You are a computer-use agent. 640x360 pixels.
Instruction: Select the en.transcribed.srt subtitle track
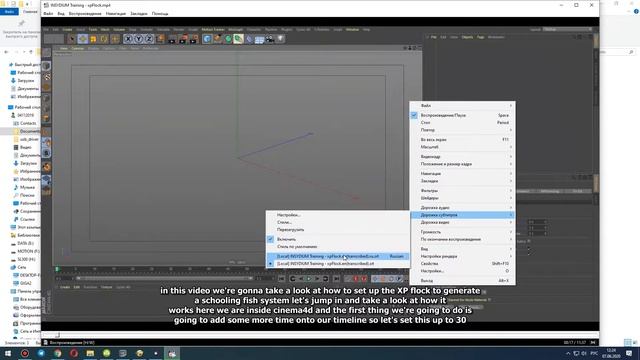pyautogui.click(x=338, y=264)
